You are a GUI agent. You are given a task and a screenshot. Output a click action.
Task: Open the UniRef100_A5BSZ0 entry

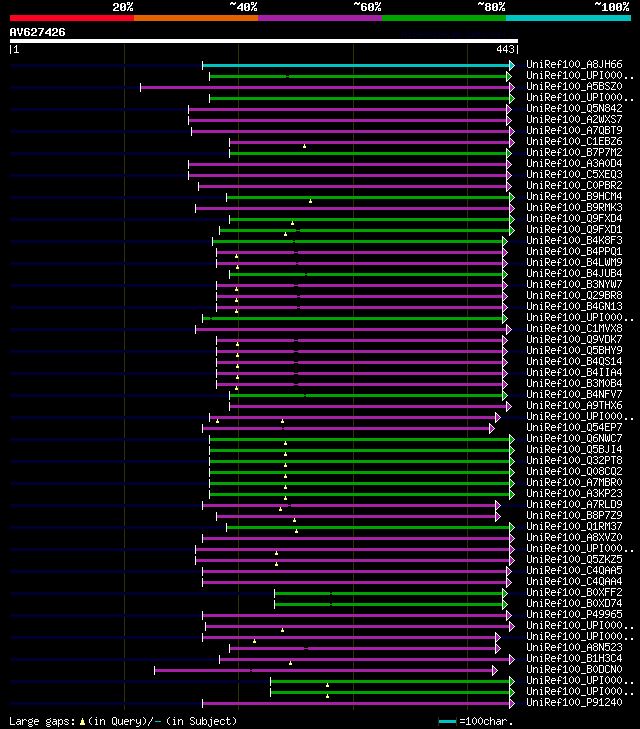[x=574, y=86]
